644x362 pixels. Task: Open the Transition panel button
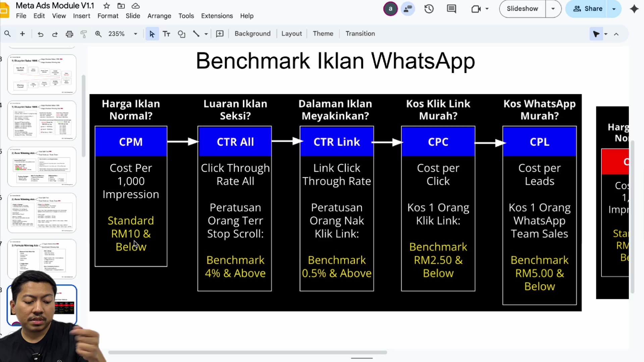point(360,34)
